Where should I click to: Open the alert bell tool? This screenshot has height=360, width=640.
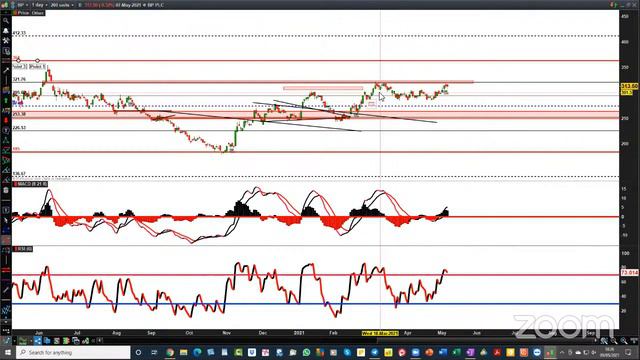pos(6,31)
